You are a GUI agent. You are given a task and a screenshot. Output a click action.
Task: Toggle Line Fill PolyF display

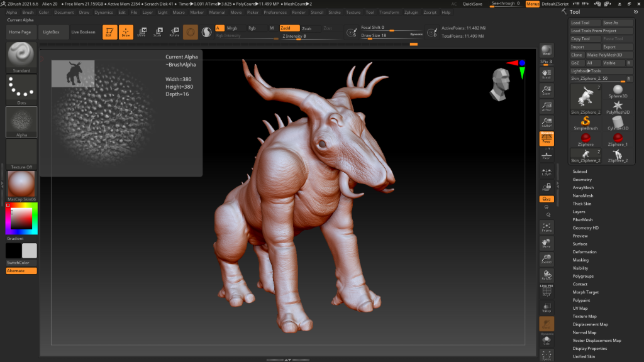[547, 290]
